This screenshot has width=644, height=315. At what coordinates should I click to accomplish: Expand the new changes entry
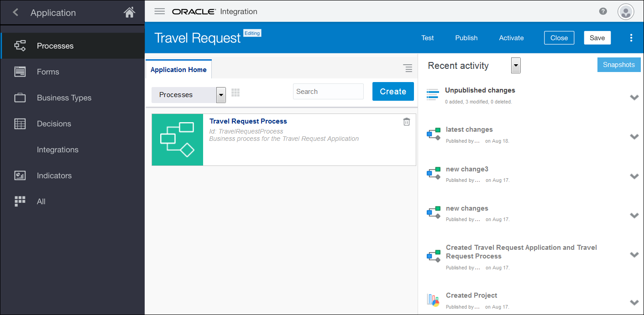coord(634,215)
